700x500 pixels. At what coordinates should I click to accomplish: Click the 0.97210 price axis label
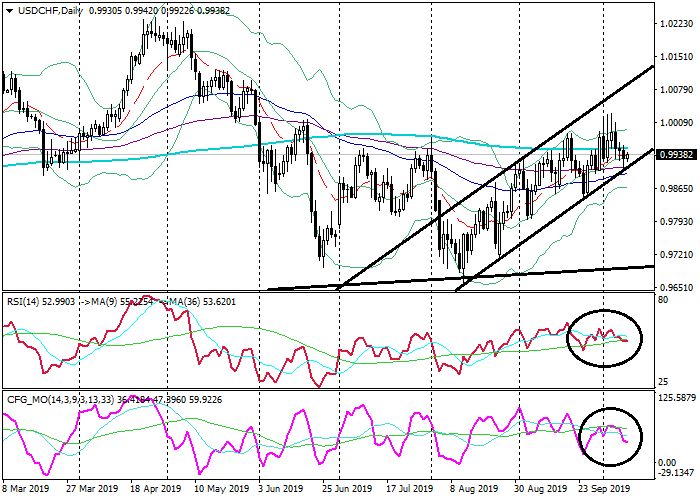(x=676, y=254)
